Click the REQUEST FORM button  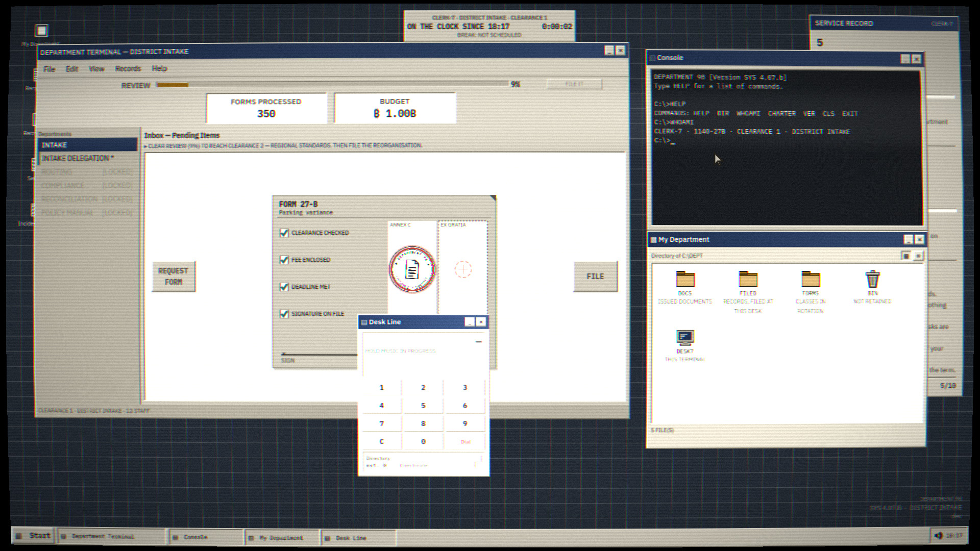point(174,277)
